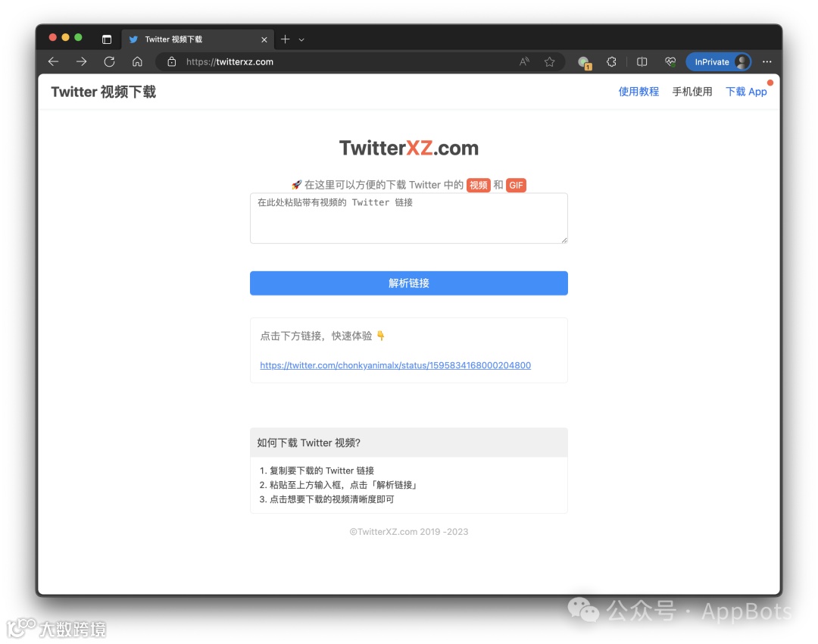Open the browser home page icon
The height and width of the screenshot is (644, 818).
click(137, 61)
